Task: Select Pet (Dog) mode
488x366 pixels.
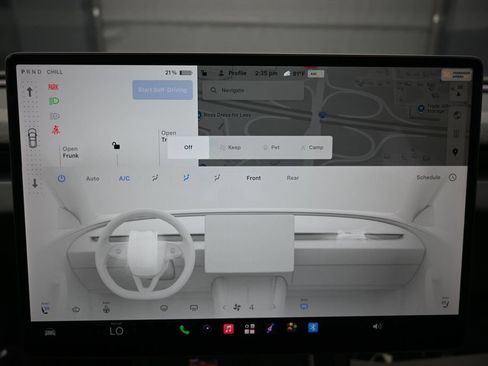Action: click(271, 147)
